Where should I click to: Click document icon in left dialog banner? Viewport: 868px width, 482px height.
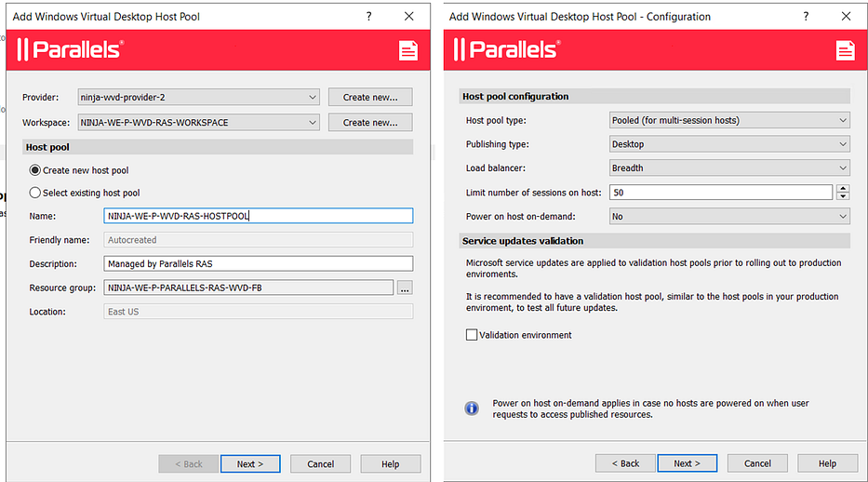[408, 50]
